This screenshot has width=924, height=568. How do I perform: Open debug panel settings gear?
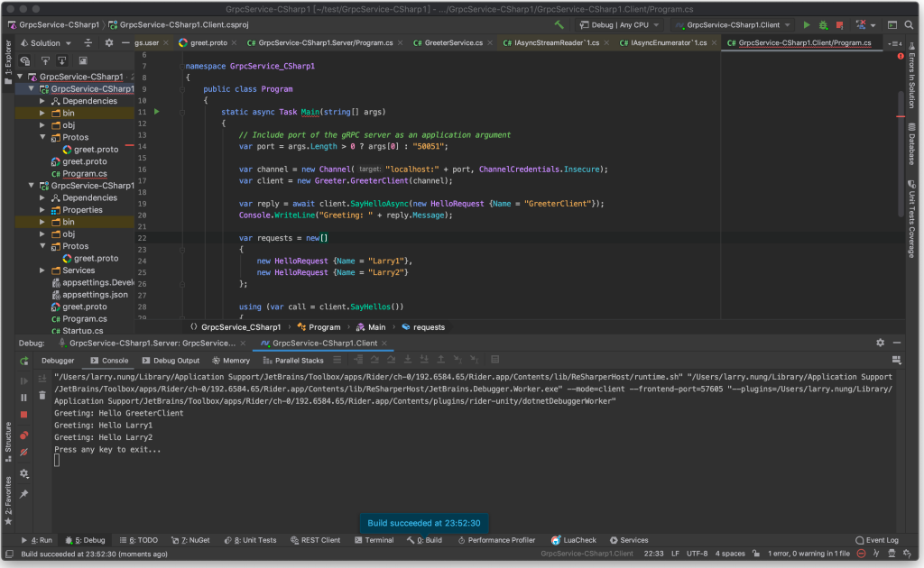24,473
